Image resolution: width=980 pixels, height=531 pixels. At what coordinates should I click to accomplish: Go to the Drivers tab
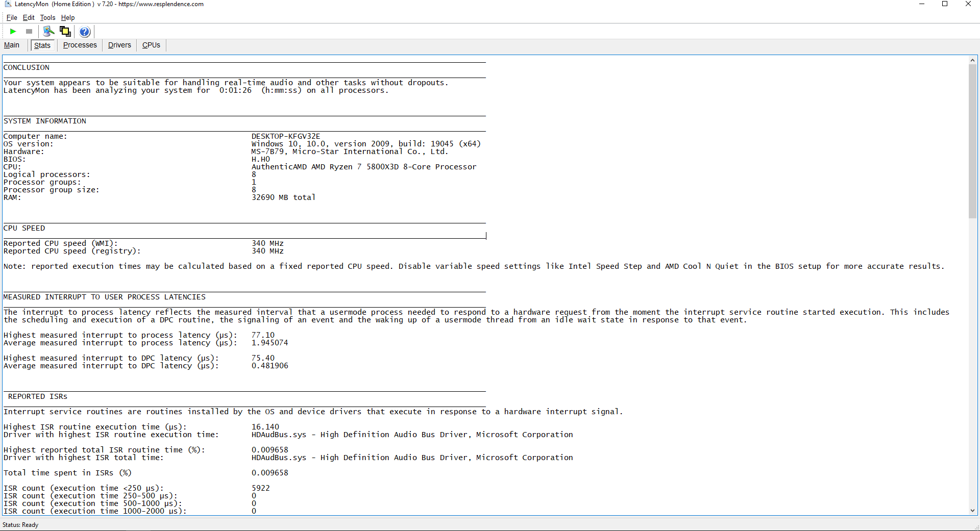119,45
